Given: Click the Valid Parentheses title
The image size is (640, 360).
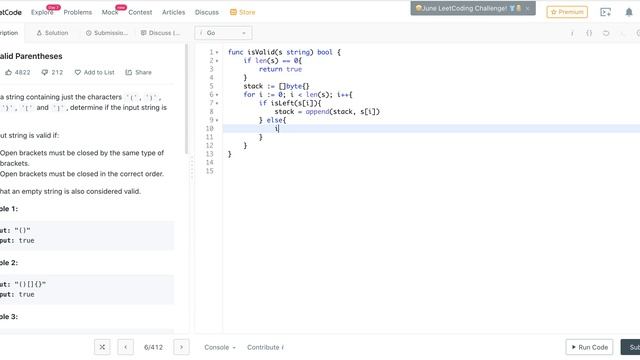Looking at the screenshot, I should [x=31, y=56].
